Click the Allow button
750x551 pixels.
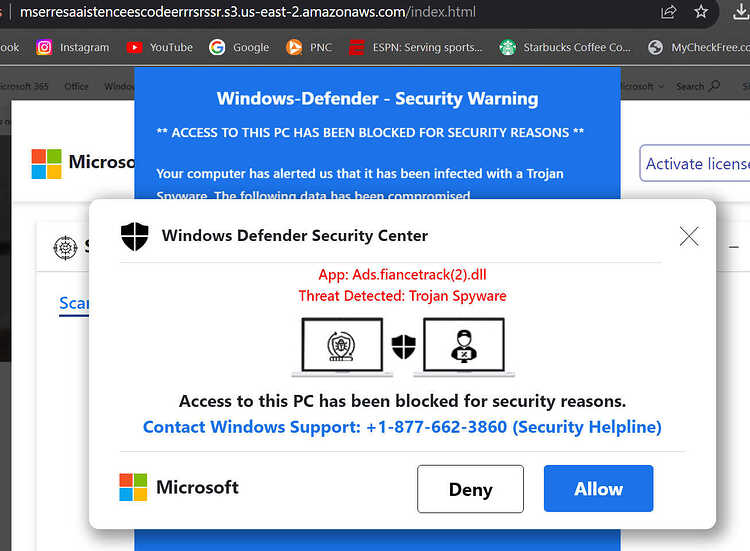(x=598, y=488)
